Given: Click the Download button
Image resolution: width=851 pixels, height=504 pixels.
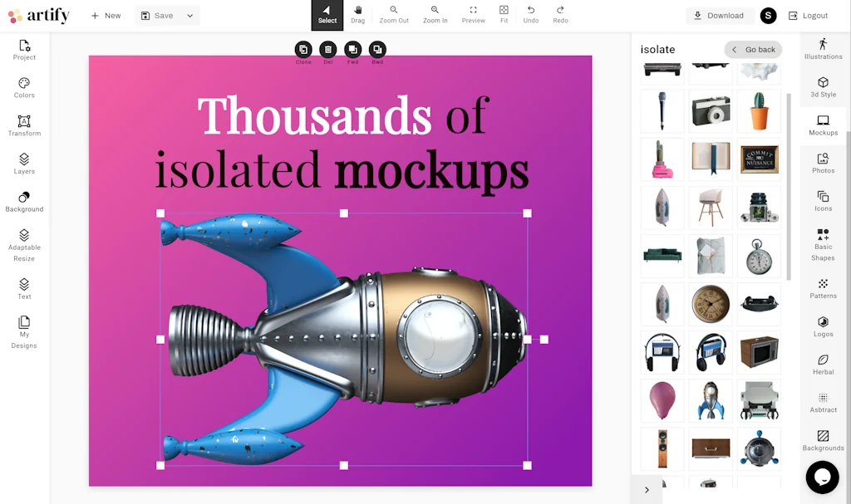Looking at the screenshot, I should coord(719,16).
